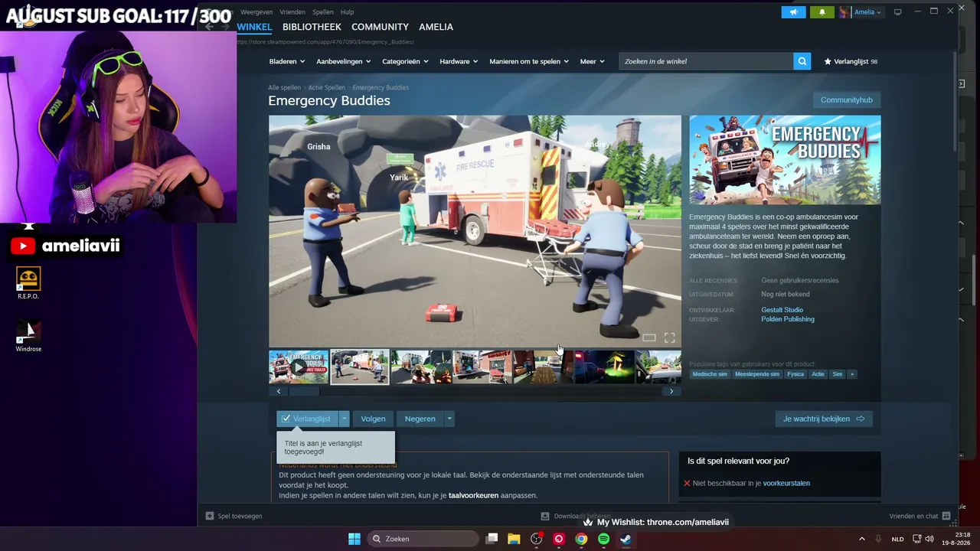This screenshot has width=980, height=551.
Task: Click the Amelia profile avatar
Action: tap(845, 12)
